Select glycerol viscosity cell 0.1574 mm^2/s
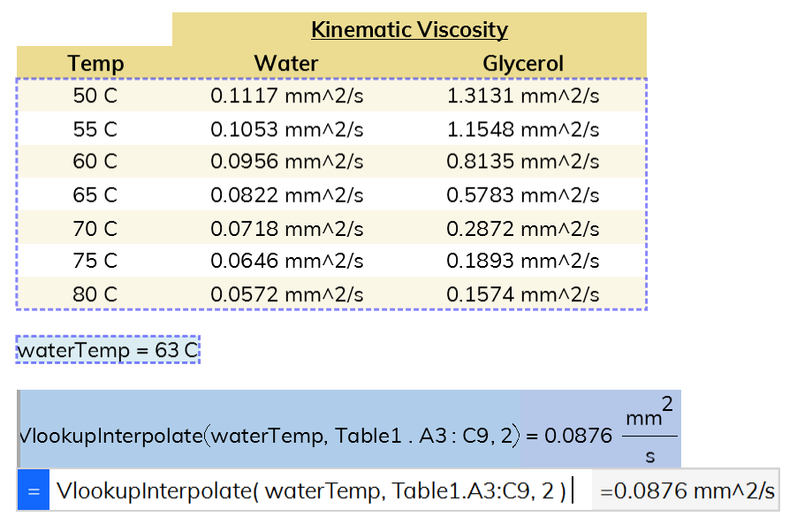The width and height of the screenshot is (797, 532). click(x=522, y=294)
